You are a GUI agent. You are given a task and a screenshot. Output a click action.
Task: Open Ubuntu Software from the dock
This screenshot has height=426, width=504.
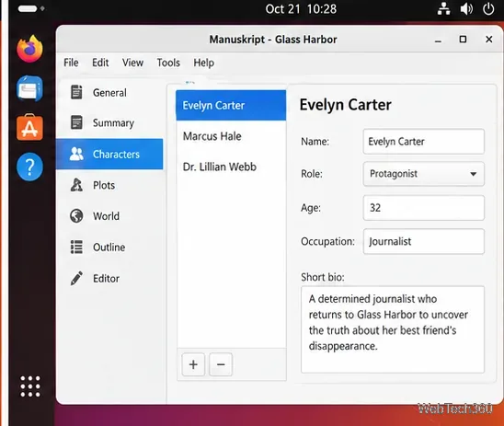pos(29,127)
